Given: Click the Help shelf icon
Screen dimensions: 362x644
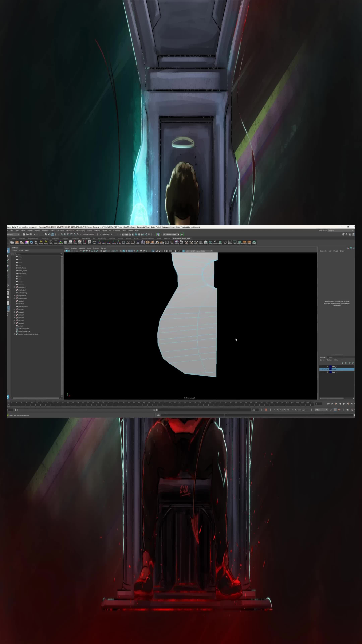Looking at the screenshot, I should click(12, 242).
